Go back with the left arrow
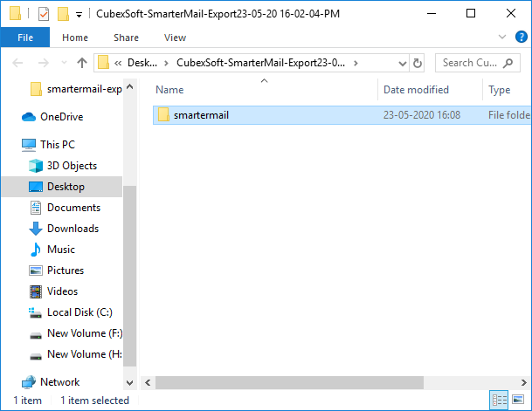This screenshot has width=532, height=411. (17, 63)
